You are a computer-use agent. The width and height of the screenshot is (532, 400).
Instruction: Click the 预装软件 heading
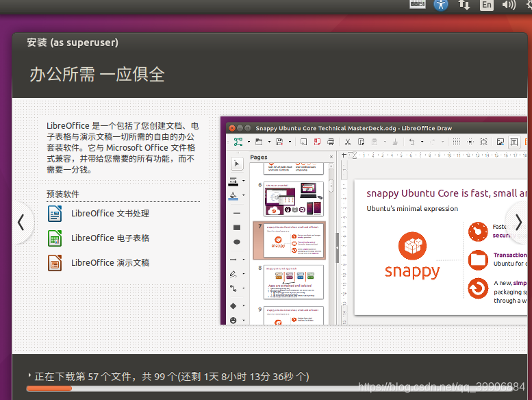63,194
